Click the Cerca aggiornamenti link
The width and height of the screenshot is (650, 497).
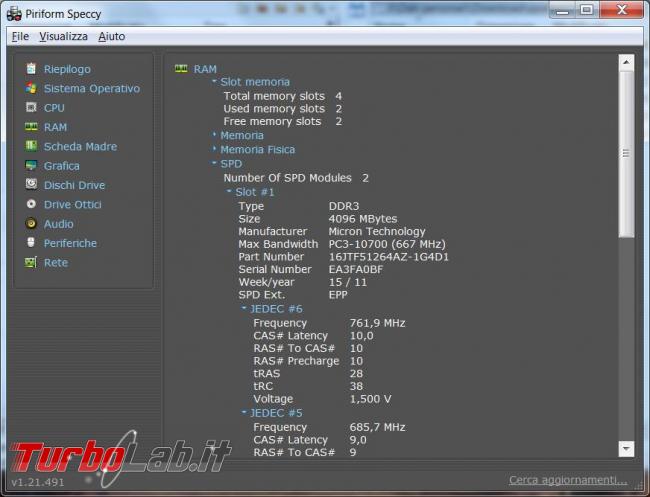click(568, 480)
